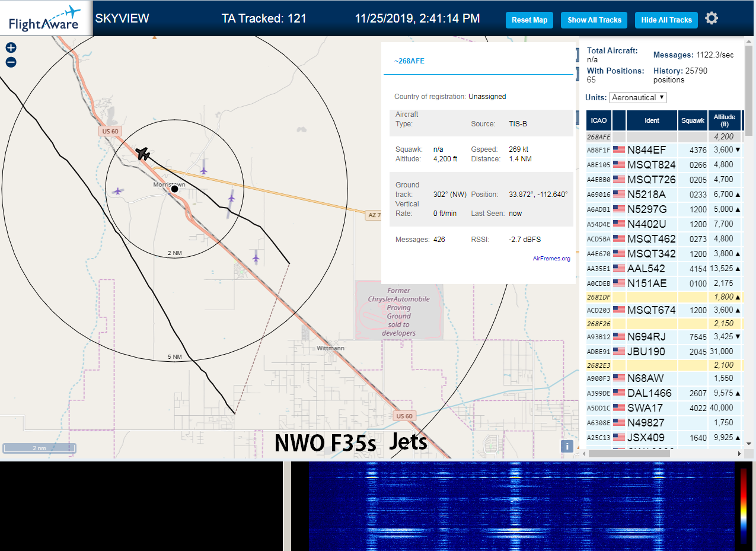Click the sidebar vertical scrollbar thumb
756x551 pixels.
point(749,91)
